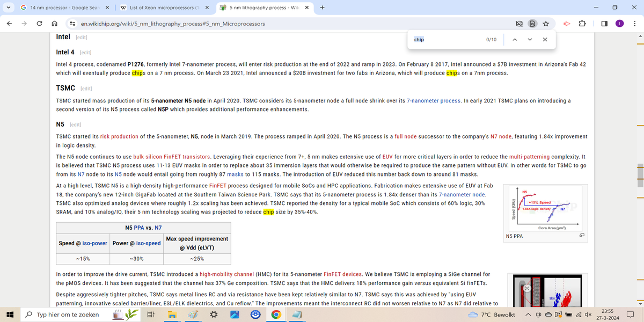The image size is (644, 322).
Task: Open File Explorer from the taskbar
Action: pos(172,314)
